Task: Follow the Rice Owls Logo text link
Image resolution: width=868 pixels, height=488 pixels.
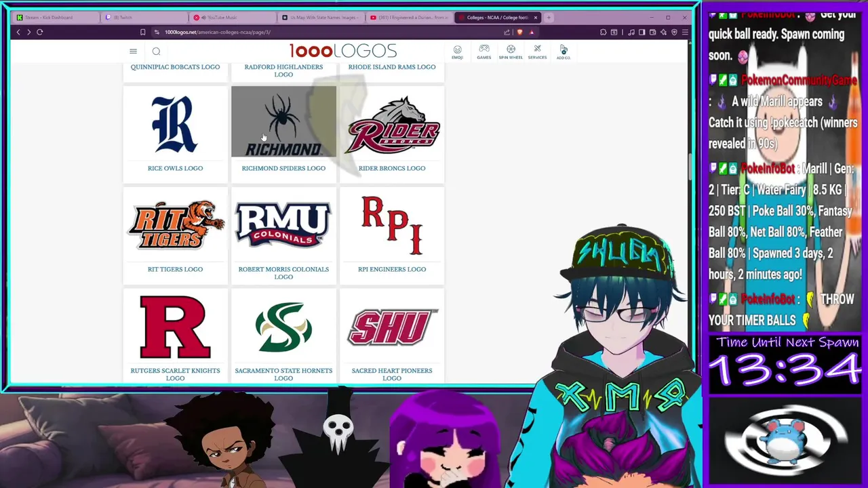Action: (175, 168)
